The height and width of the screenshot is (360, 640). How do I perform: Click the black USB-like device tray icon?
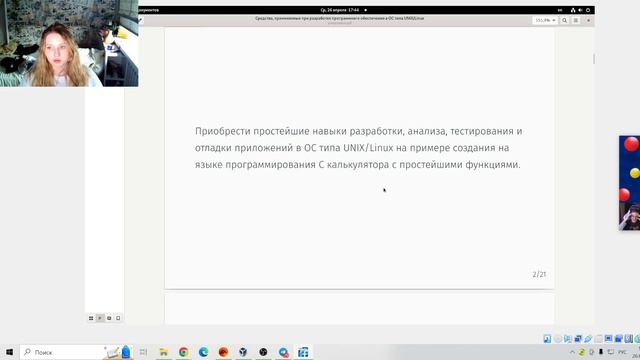pos(601,352)
